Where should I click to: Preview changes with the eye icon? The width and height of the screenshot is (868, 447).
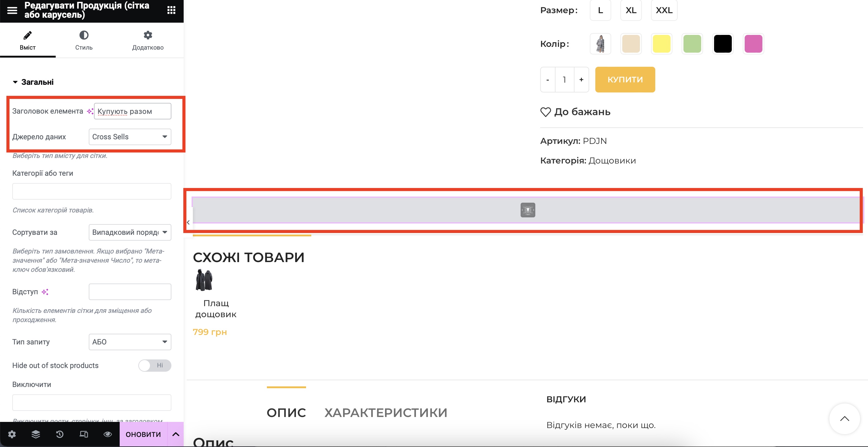click(x=108, y=434)
